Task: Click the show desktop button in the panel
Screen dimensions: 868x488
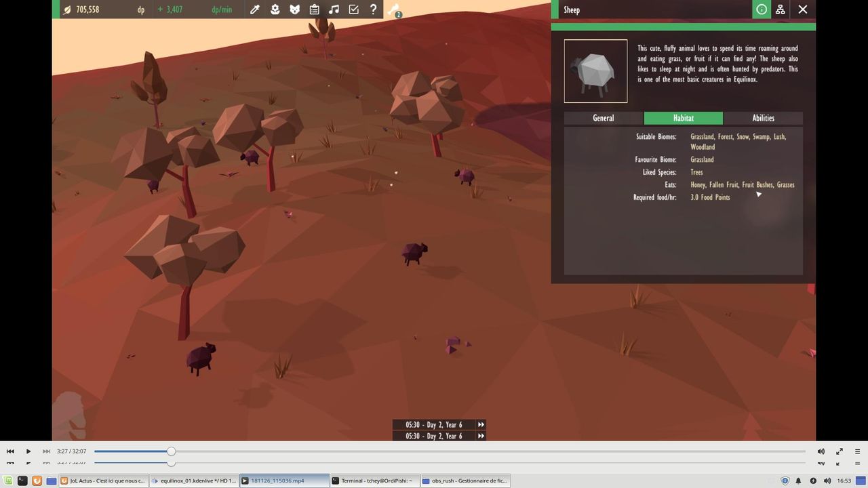Action: [861, 481]
